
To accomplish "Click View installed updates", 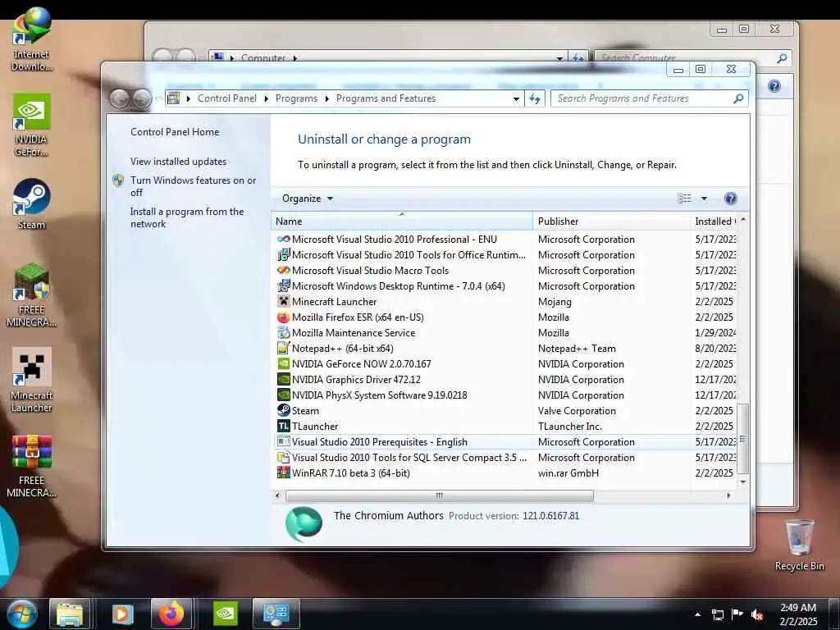I will 178,162.
